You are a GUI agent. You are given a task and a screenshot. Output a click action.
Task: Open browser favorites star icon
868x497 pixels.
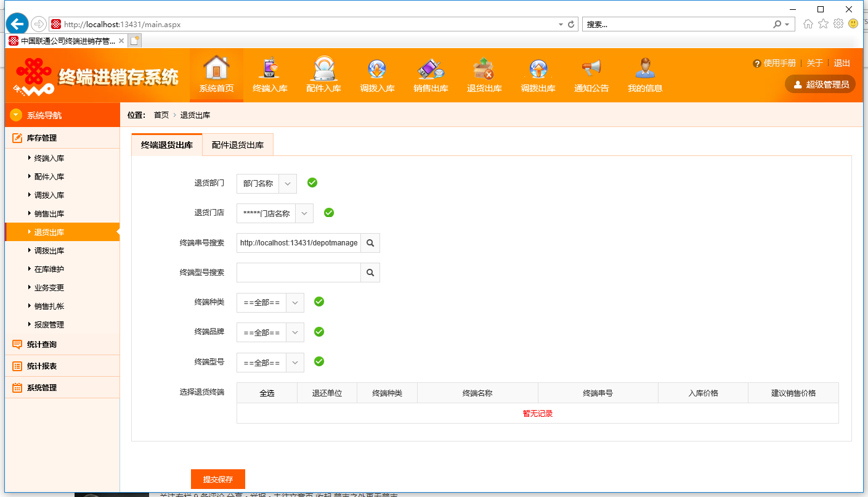pos(823,24)
